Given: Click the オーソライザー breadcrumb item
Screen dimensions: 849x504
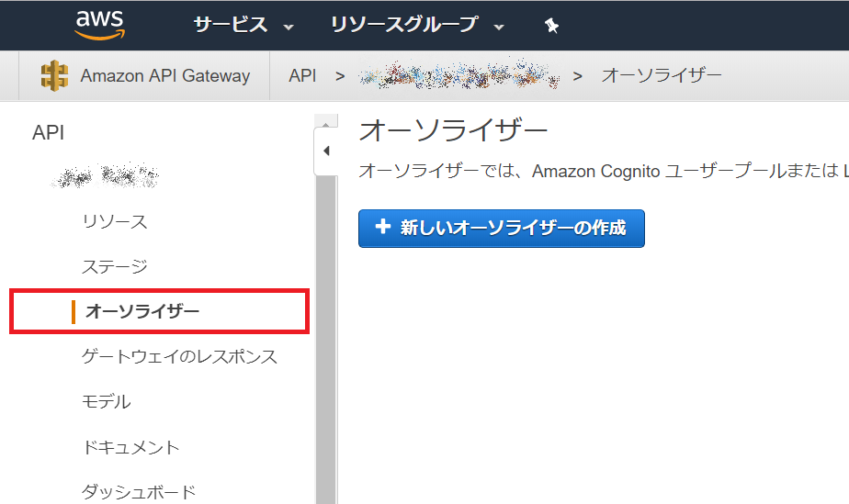Looking at the screenshot, I should 662,75.
